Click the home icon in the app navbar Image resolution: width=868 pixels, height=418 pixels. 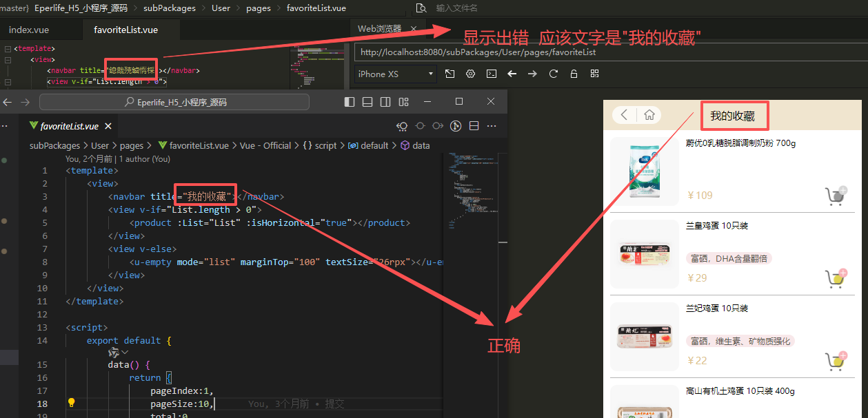(649, 115)
